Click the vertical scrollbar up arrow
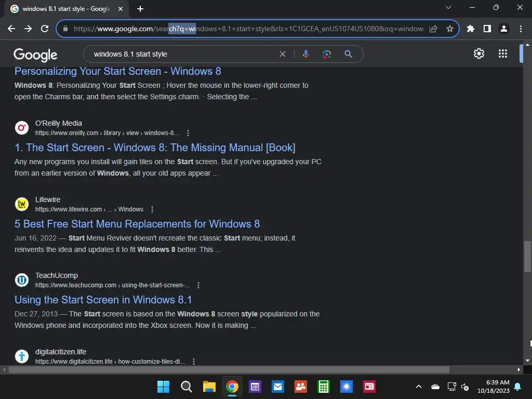 [527, 45]
